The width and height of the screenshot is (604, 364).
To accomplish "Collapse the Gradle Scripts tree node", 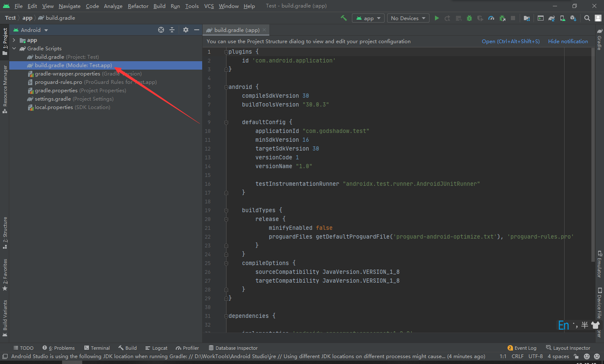I will click(14, 49).
